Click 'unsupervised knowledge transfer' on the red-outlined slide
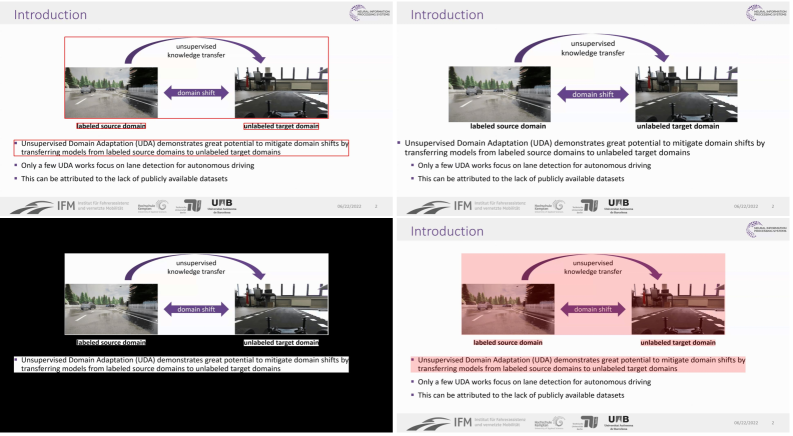793x436 pixels. (196, 51)
